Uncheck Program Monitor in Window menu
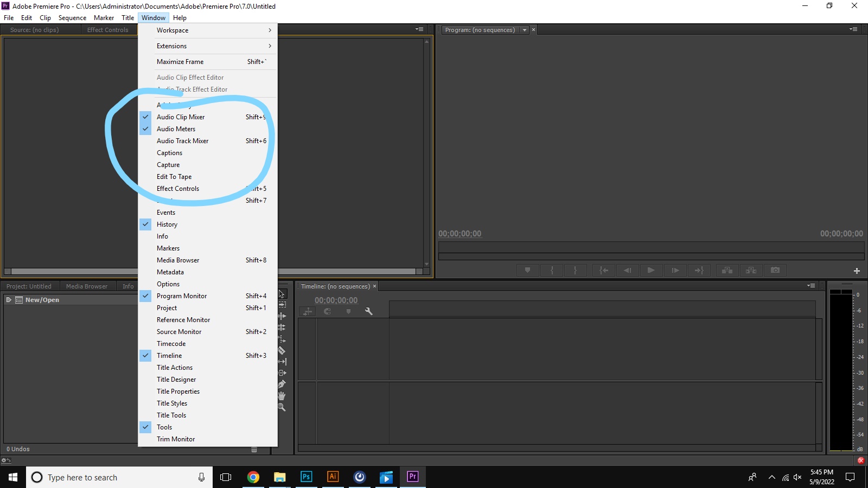 [x=208, y=296]
